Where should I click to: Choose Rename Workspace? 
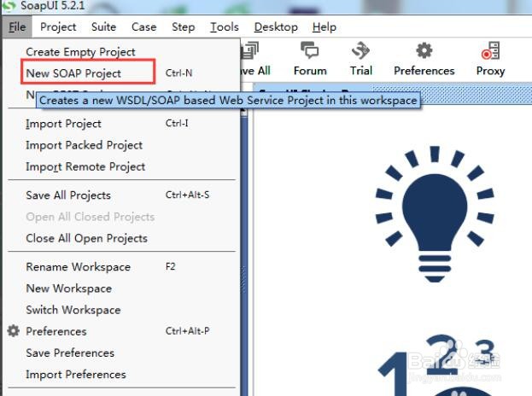tap(121, 267)
